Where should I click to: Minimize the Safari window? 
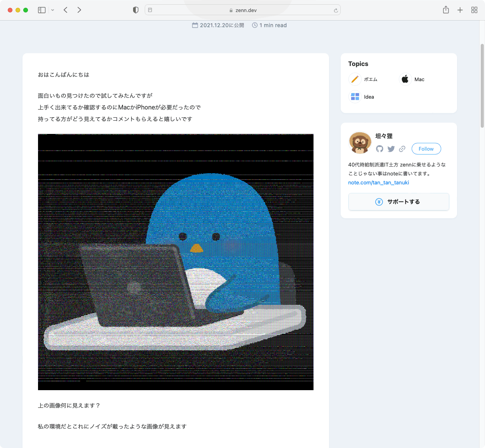click(x=18, y=10)
